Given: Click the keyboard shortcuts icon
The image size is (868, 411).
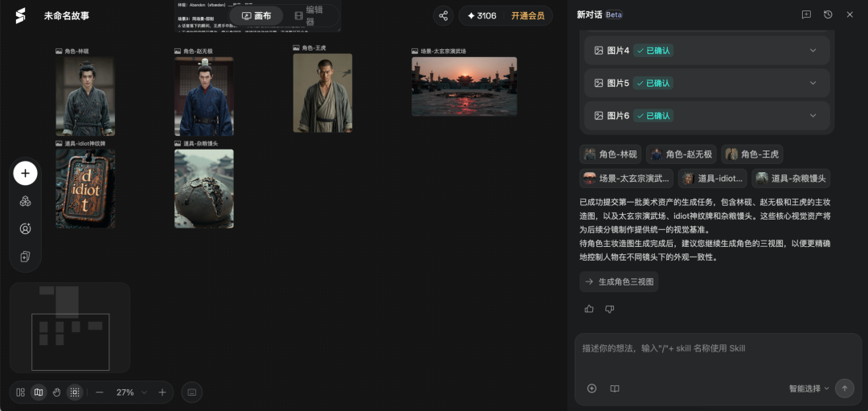Looking at the screenshot, I should [x=192, y=393].
